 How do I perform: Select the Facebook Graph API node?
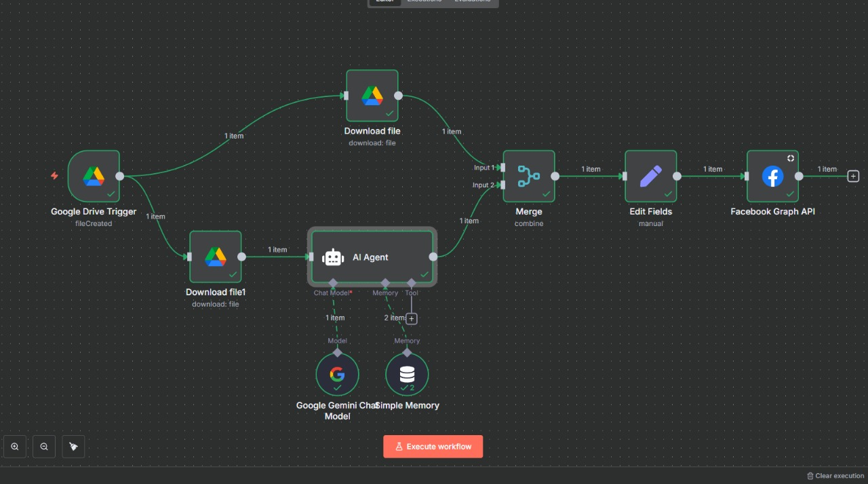pyautogui.click(x=772, y=176)
